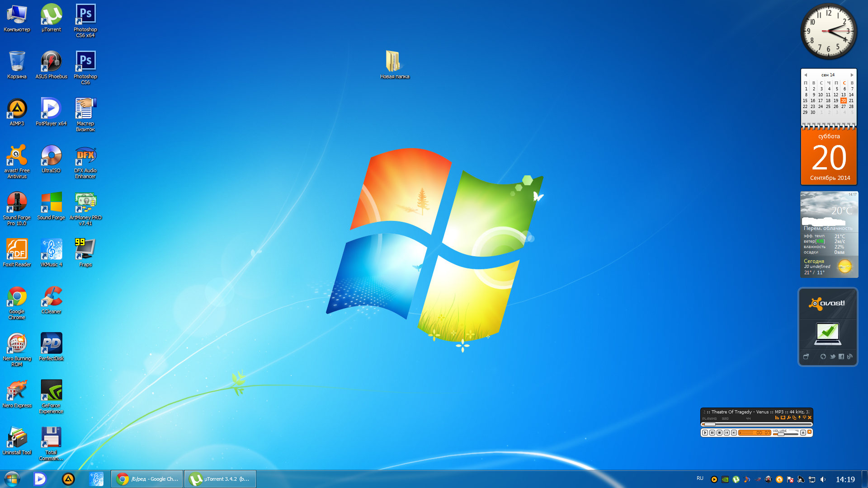Click the RU language indicator in the taskbar
868x488 pixels.
(700, 478)
